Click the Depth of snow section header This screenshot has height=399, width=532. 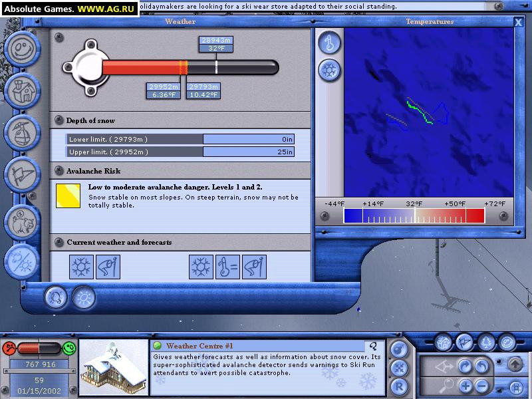click(x=180, y=120)
